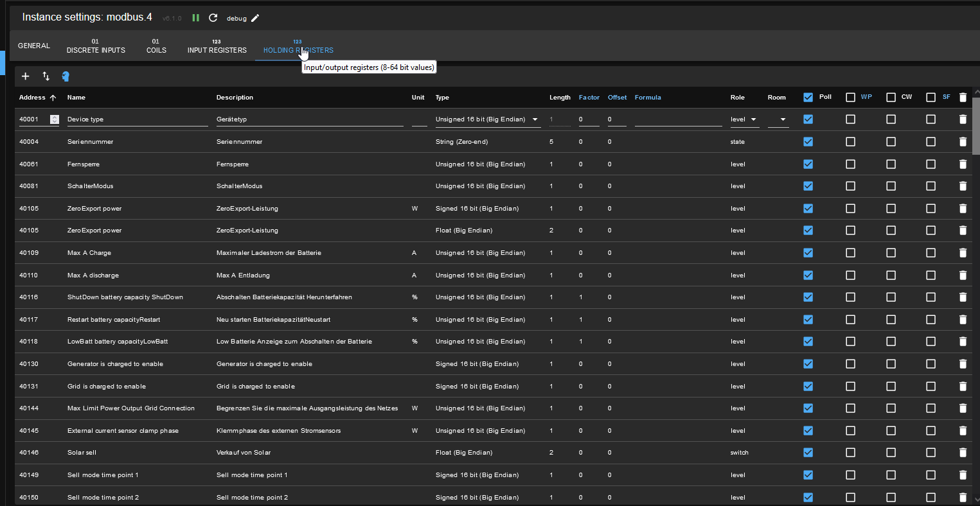Toggle WP checkbox in table header
Screen dimensions: 980x506
point(851,98)
